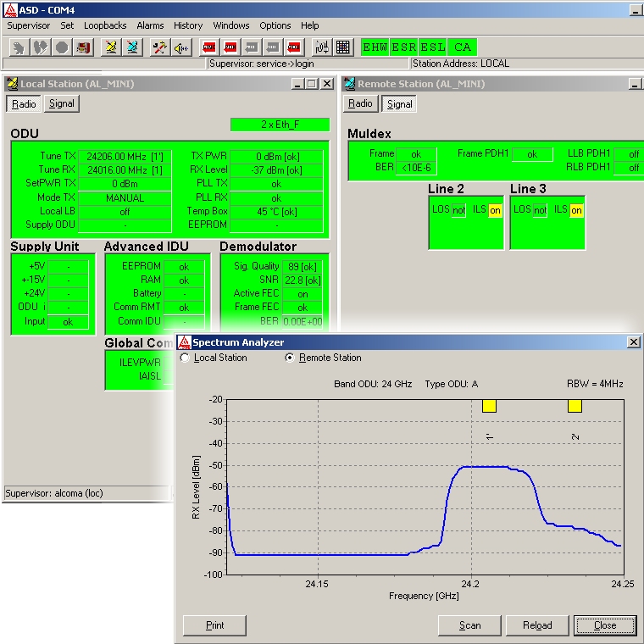Click Local Station window title icon
644x644 pixels.
click(x=13, y=83)
